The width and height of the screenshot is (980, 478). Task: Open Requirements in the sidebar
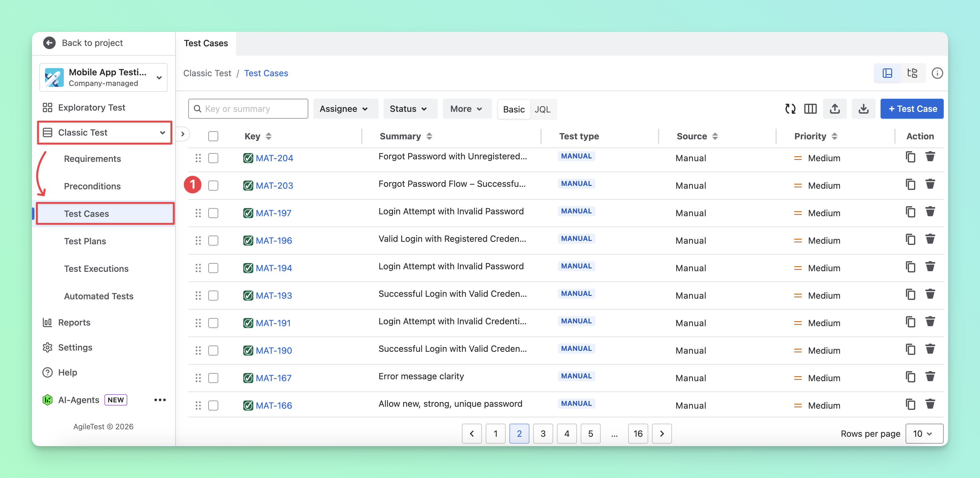pos(93,158)
